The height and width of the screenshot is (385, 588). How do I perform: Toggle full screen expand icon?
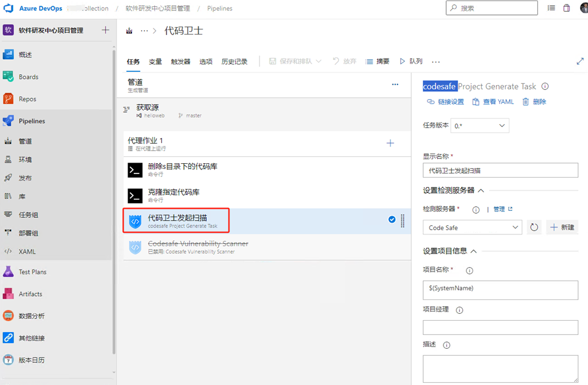click(x=580, y=61)
